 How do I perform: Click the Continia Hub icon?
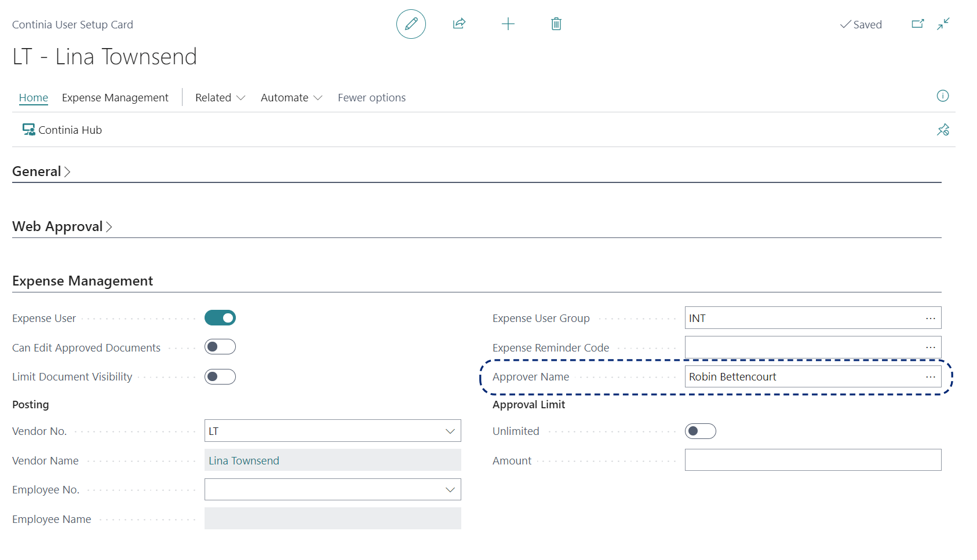(x=28, y=130)
